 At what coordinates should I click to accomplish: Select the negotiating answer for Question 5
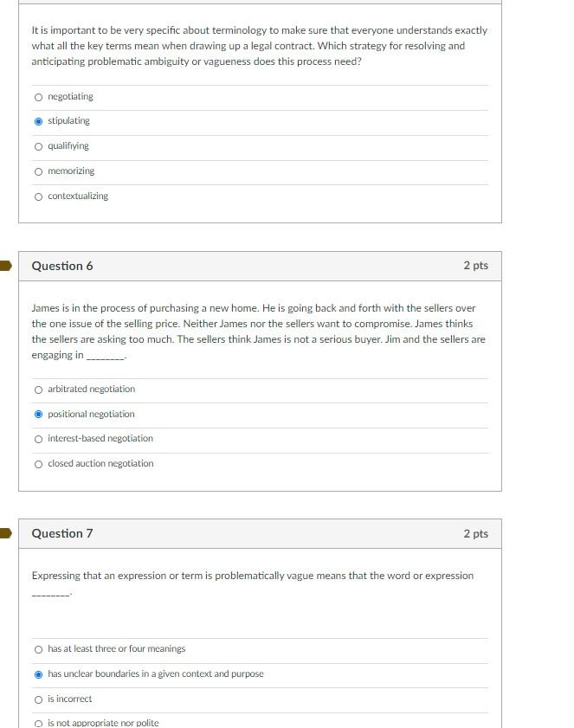38,96
